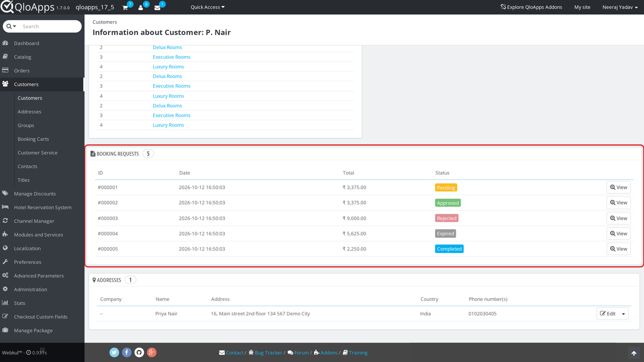
Task: Click the Facebook icon in footer
Action: click(126, 352)
